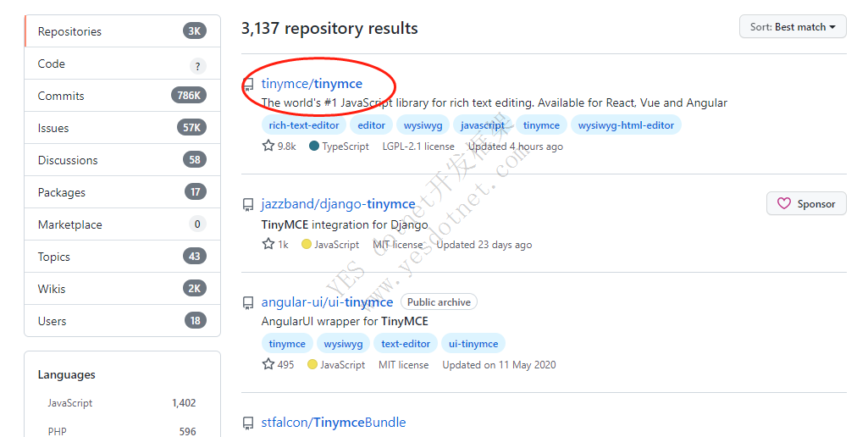Viewport: 868px width, 437px height.
Task: Click the ? badge next to Code
Action: 197,66
